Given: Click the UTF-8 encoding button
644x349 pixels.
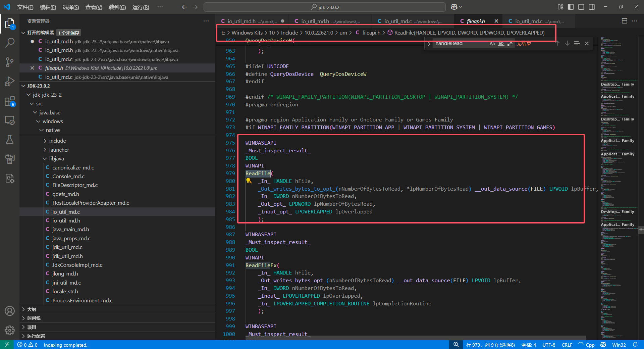Looking at the screenshot, I should pos(549,345).
